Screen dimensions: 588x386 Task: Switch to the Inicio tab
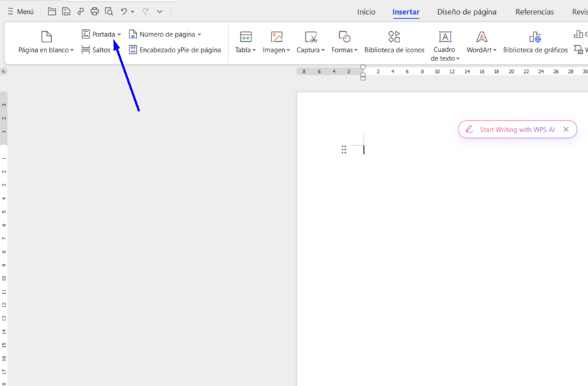[366, 12]
